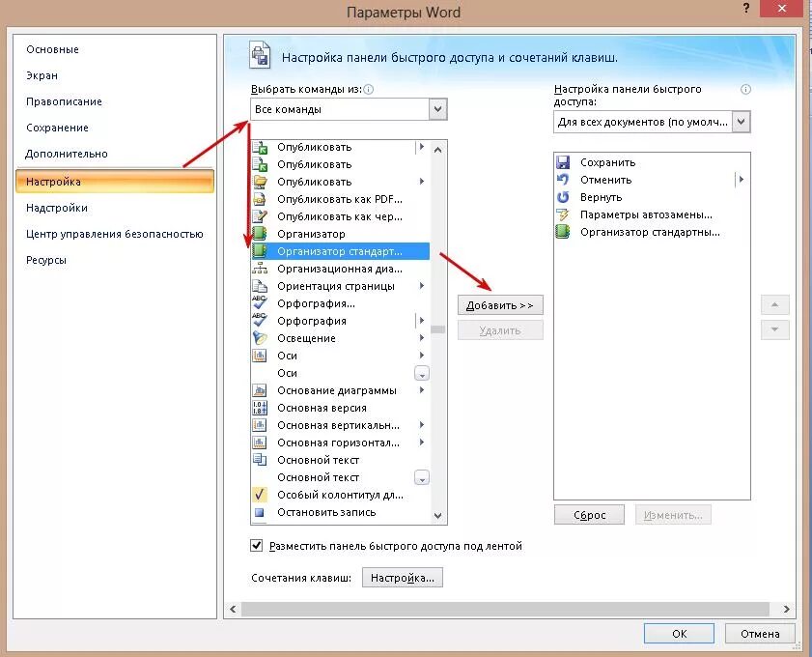Click the command list scroll up arrow
The width and height of the screenshot is (812, 657).
click(438, 150)
